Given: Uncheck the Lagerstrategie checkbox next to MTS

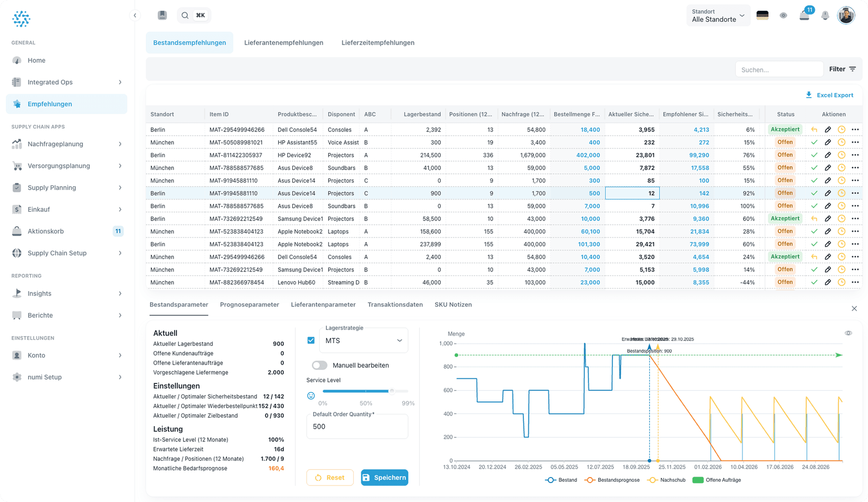Looking at the screenshot, I should coord(311,340).
